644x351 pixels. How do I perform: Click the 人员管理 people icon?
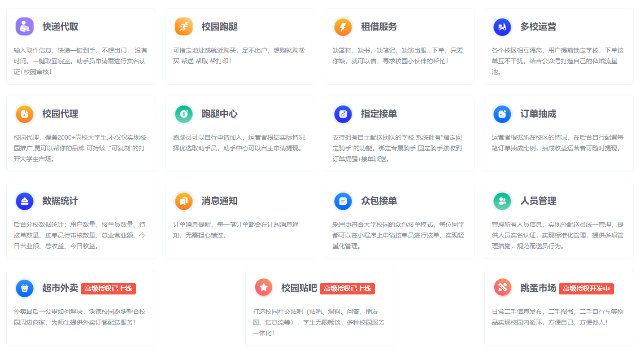click(502, 201)
